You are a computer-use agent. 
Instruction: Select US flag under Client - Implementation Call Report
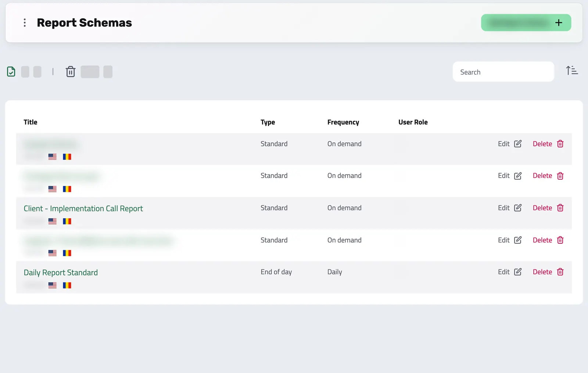tap(53, 221)
